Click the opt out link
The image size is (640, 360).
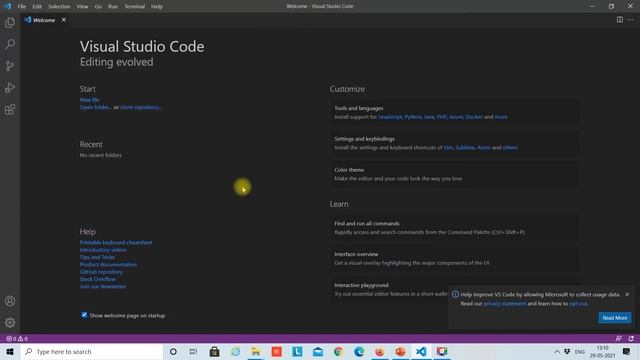(578, 303)
